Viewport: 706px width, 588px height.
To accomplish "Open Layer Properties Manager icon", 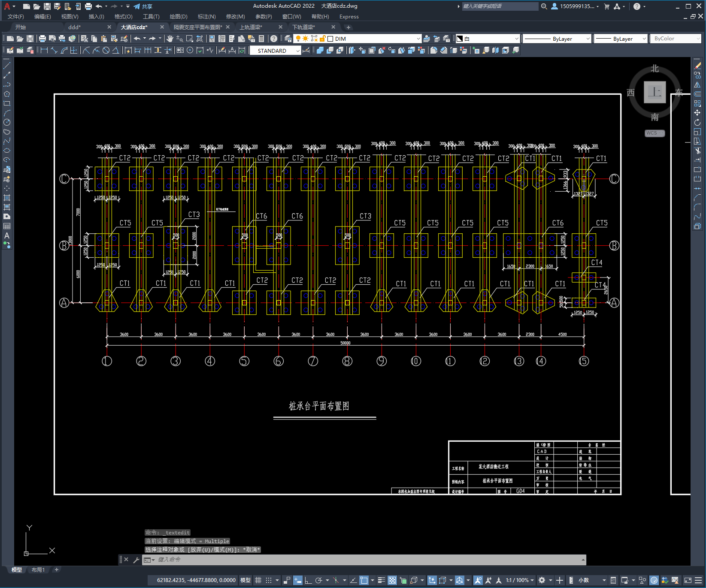I will click(288, 39).
